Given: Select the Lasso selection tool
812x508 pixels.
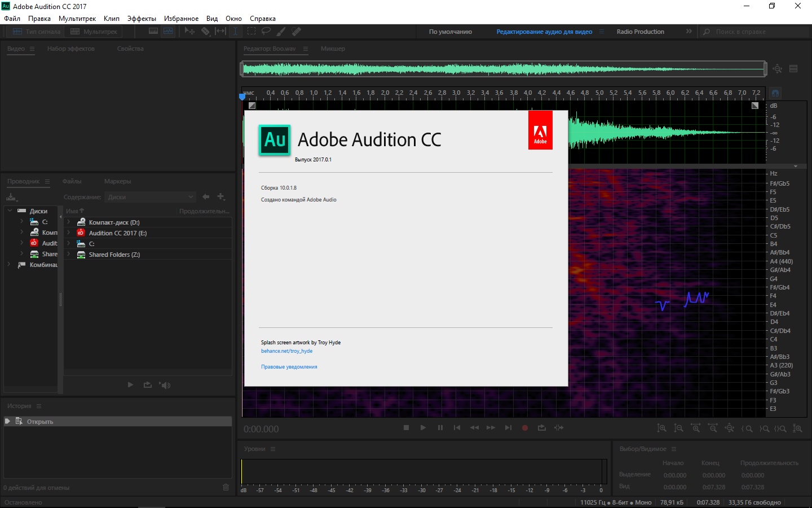Looking at the screenshot, I should 266,32.
